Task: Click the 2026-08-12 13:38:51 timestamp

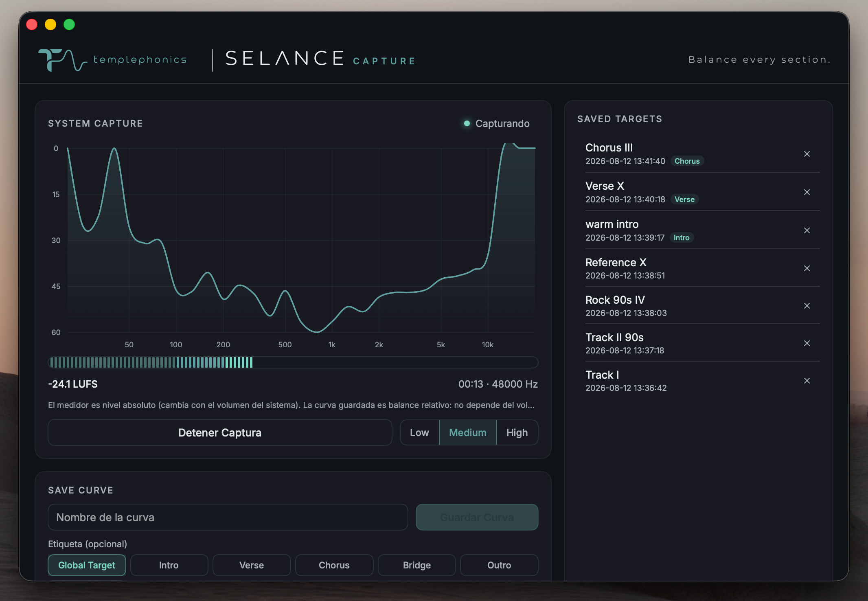Action: point(625,276)
